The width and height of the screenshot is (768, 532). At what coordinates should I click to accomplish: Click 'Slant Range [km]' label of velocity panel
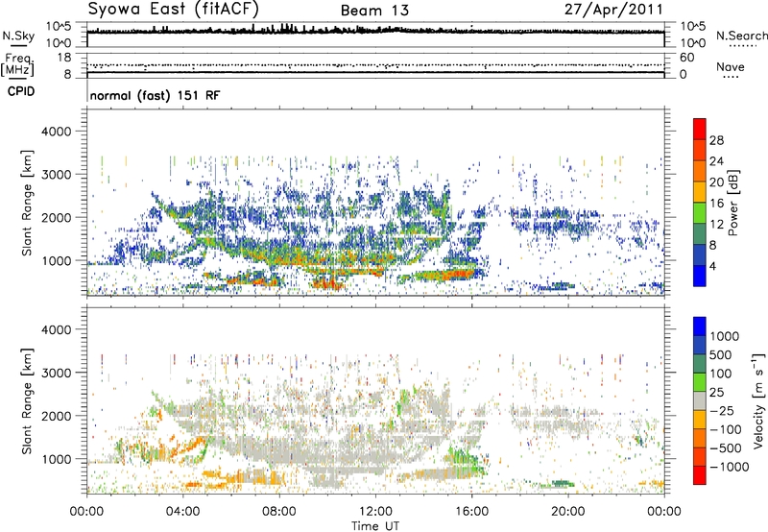(27, 401)
